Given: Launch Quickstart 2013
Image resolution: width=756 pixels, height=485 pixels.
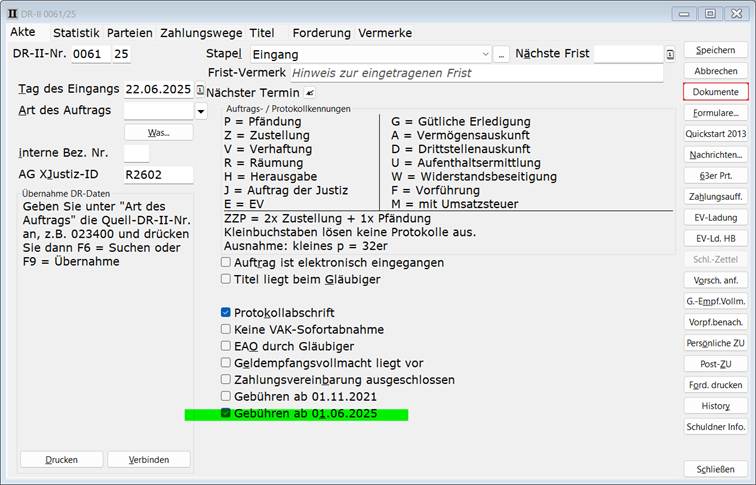Looking at the screenshot, I should coord(716,134).
